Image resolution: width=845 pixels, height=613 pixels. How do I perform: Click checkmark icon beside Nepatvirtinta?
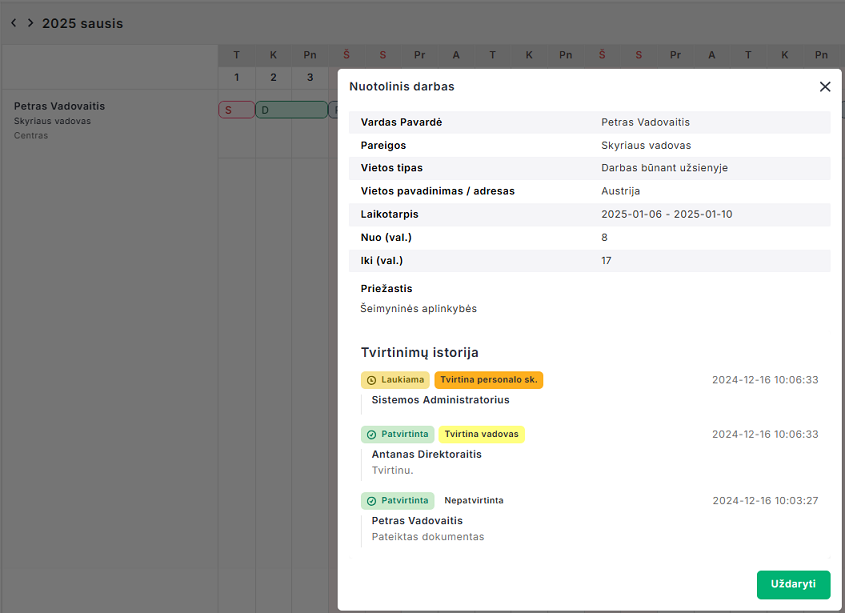click(x=372, y=500)
